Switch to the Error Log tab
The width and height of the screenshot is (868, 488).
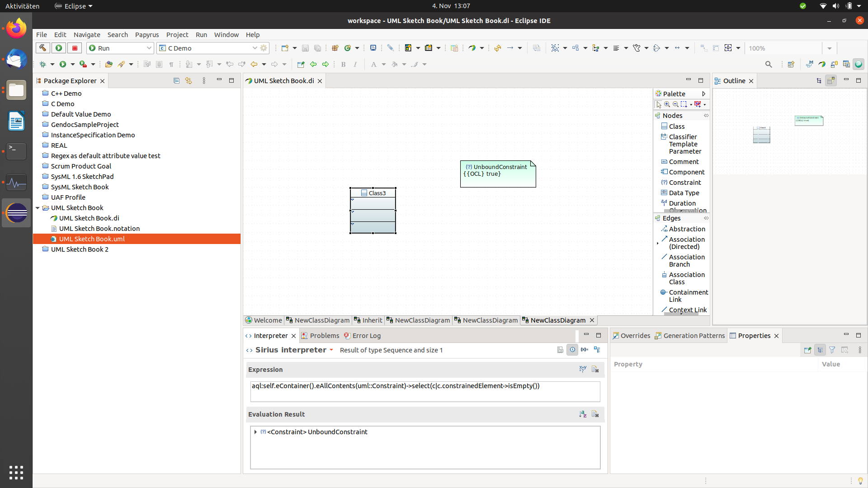click(x=362, y=336)
